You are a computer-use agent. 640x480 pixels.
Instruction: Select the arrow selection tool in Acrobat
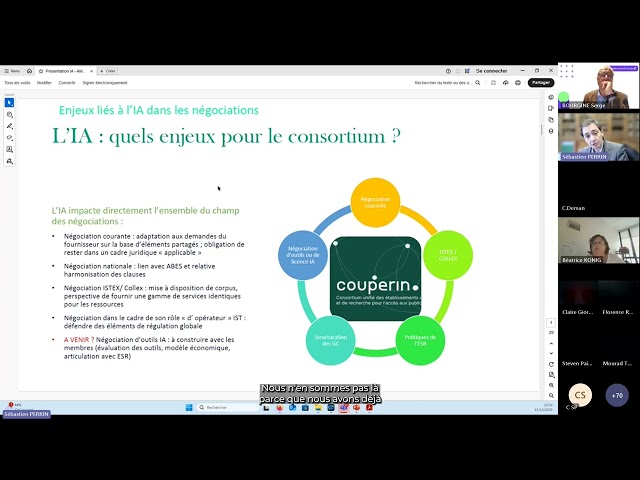point(9,102)
